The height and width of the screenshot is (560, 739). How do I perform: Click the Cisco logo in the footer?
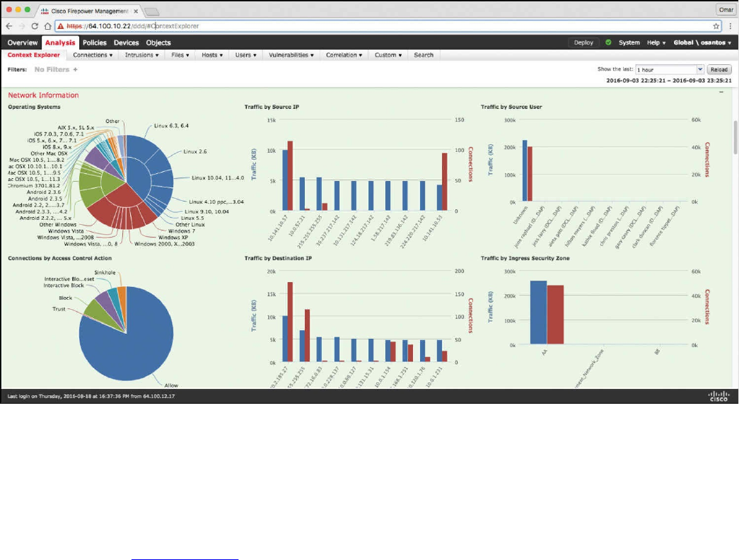coord(718,396)
